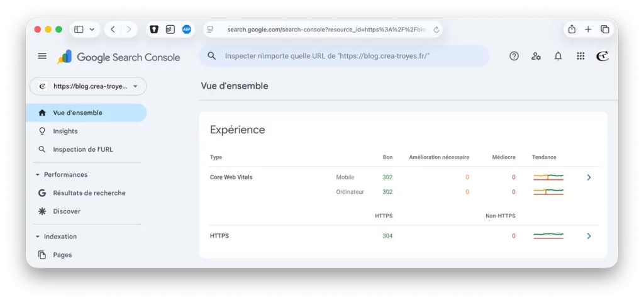Open the notifications bell
The height and width of the screenshot is (302, 644).
[558, 56]
